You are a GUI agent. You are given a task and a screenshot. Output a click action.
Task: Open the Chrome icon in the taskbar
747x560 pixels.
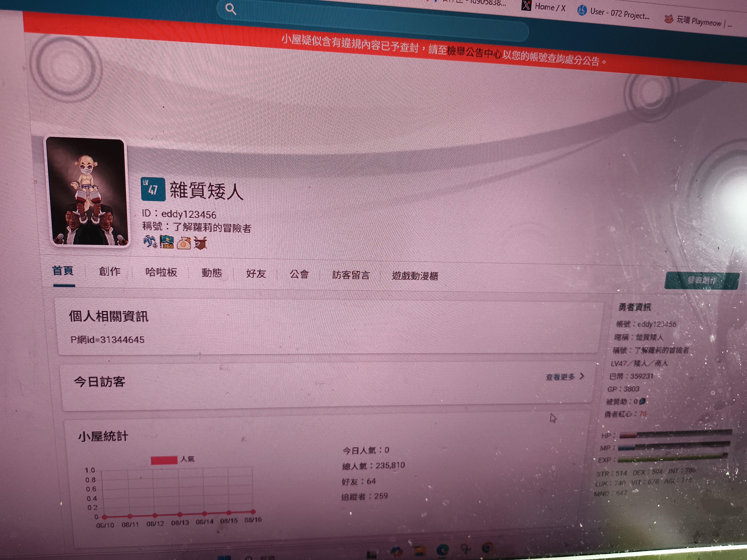487,547
